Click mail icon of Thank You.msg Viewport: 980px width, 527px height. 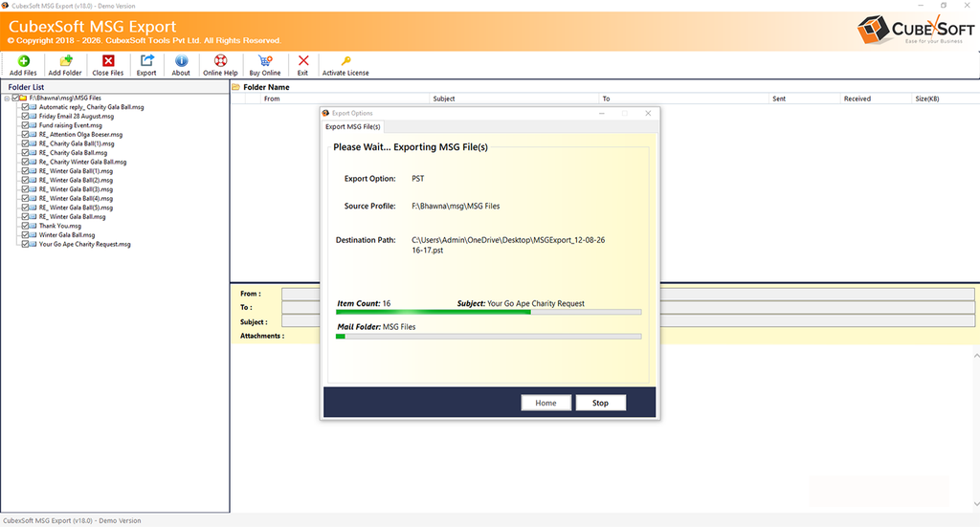pos(33,226)
